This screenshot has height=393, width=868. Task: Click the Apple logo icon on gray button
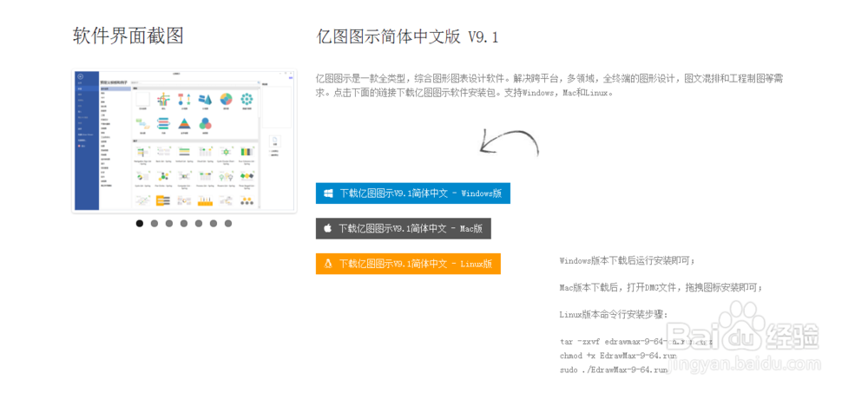coord(328,228)
